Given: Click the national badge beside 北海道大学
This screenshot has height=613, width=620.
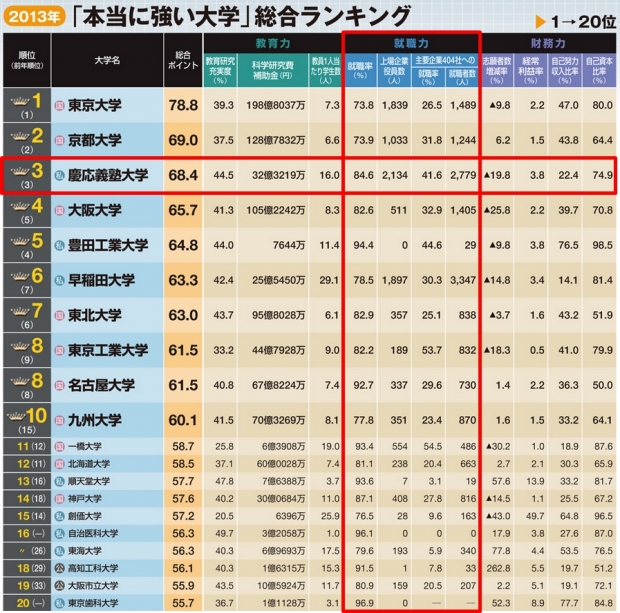Looking at the screenshot, I should click(x=59, y=464).
